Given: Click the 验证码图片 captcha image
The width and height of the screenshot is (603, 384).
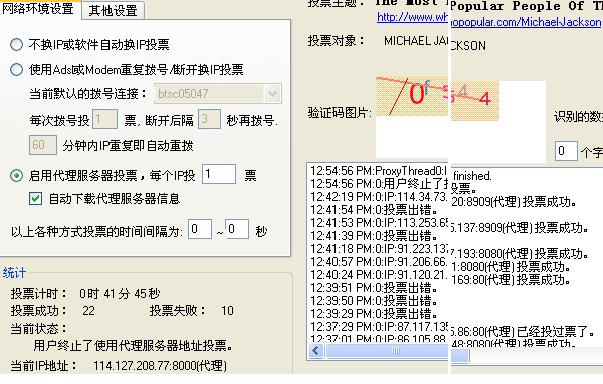Looking at the screenshot, I should [437, 98].
